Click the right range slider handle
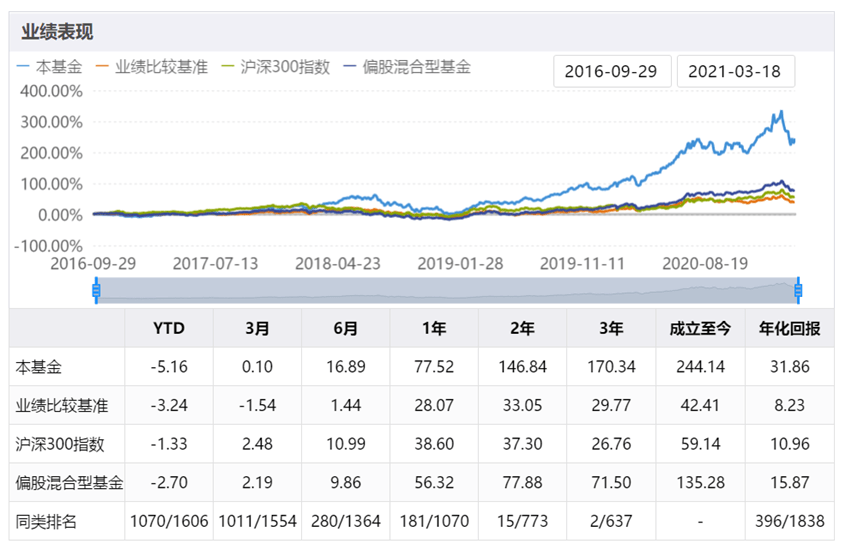The height and width of the screenshot is (544, 846). (798, 290)
